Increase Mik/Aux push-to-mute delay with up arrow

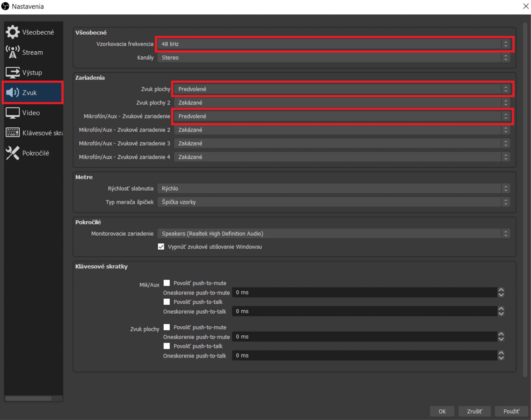coord(501,290)
